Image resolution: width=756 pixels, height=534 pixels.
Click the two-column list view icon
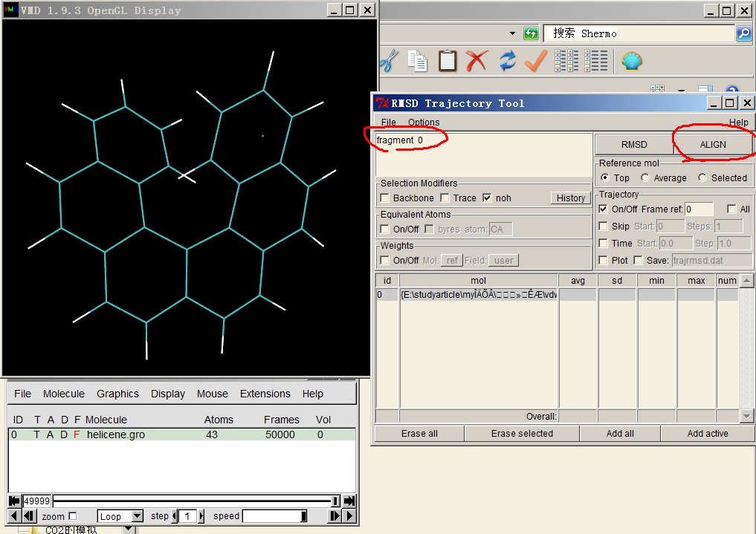pos(566,61)
